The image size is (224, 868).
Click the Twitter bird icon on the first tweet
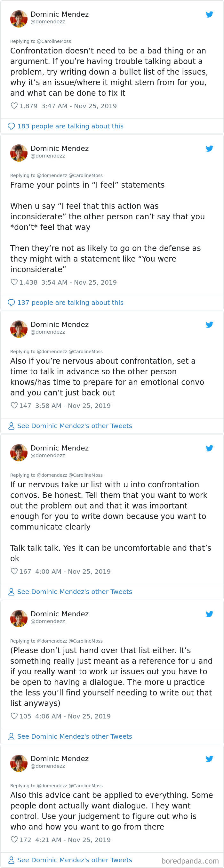pyautogui.click(x=210, y=14)
